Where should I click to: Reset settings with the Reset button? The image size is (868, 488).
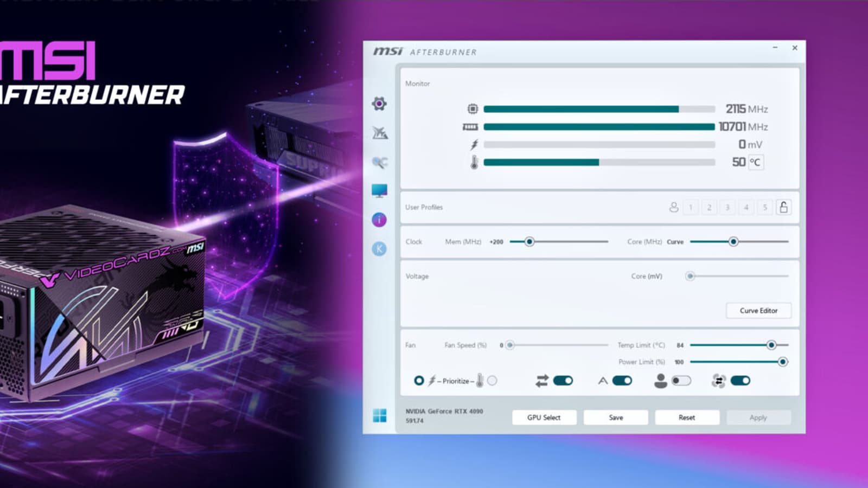[x=687, y=418]
